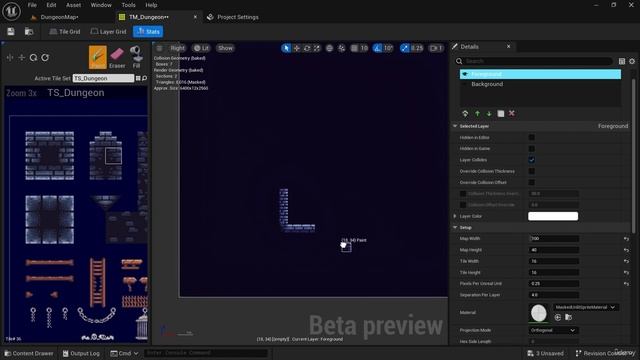The width and height of the screenshot is (640, 360).
Task: Select the Background layer row
Action: (x=540, y=84)
